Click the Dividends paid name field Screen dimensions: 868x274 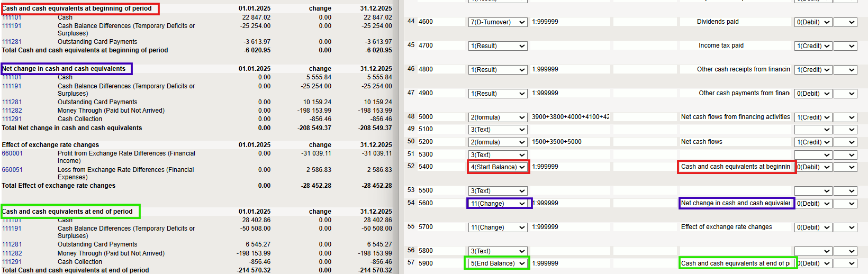[x=736, y=22]
